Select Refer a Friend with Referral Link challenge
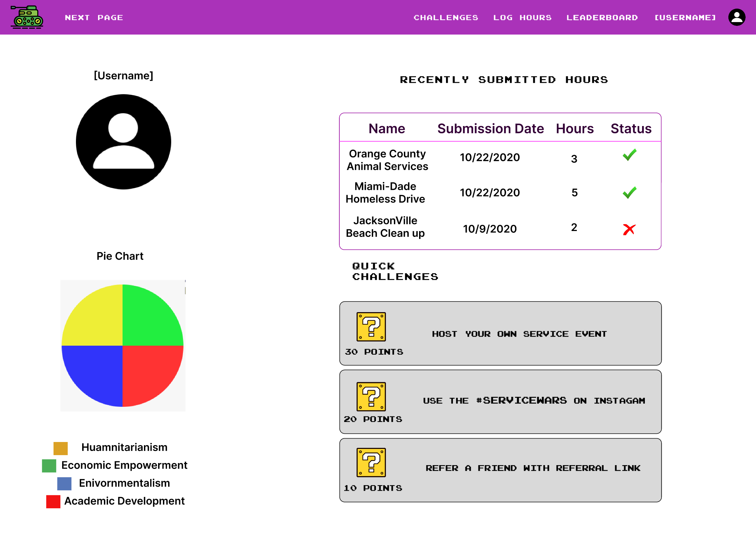Screen dimensions: 756x538 pos(533,468)
